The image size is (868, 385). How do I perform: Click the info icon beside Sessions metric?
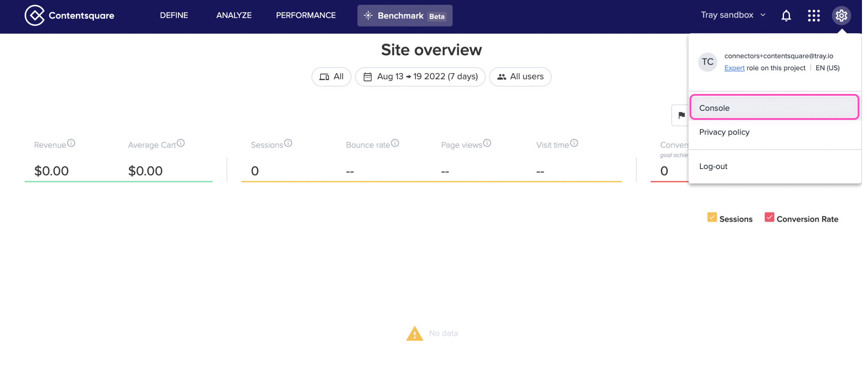[x=288, y=143]
